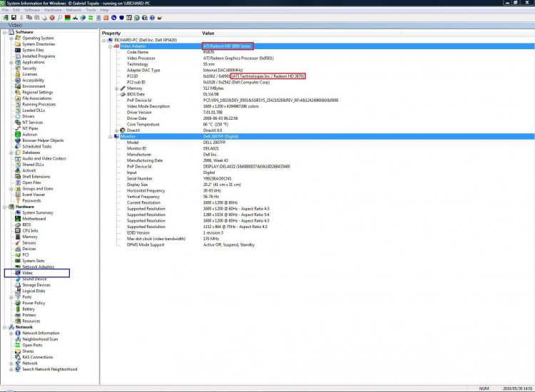Click the network graph toolbar icon

coord(75,17)
